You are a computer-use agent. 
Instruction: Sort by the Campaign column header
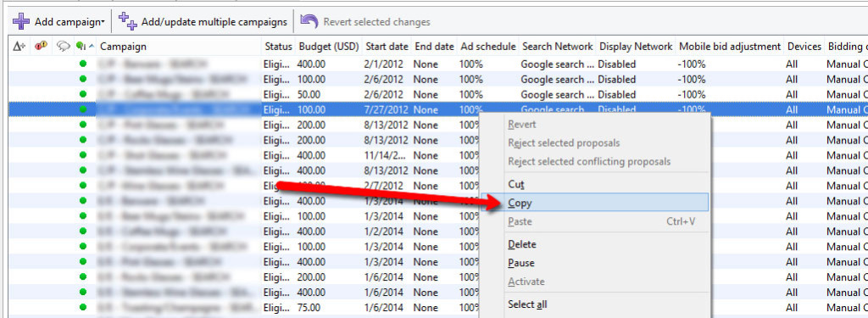(x=123, y=47)
